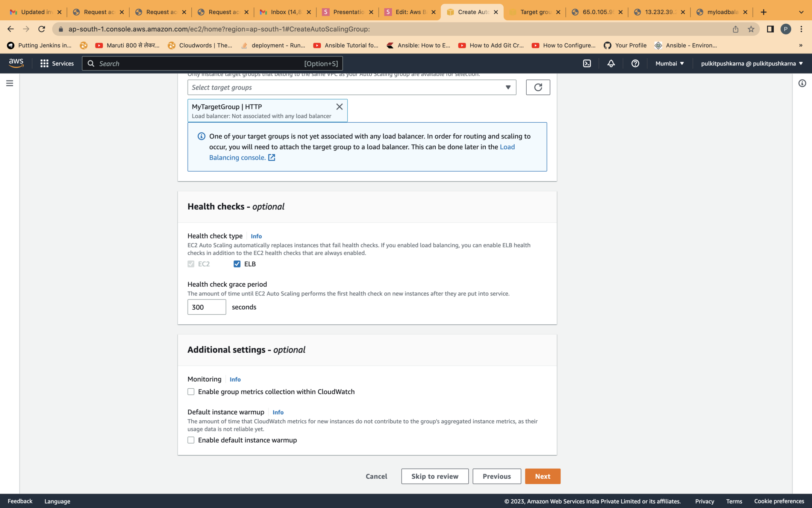Open the notifications bell icon

click(611, 63)
